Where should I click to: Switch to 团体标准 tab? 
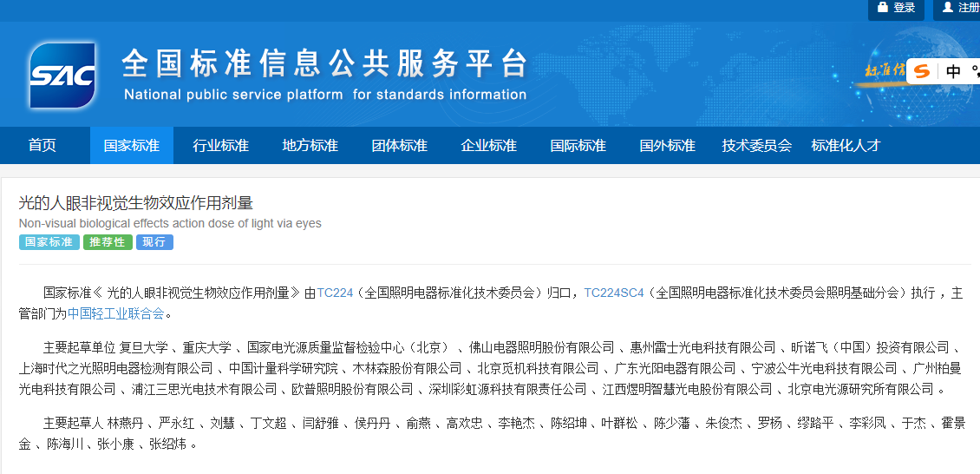399,145
